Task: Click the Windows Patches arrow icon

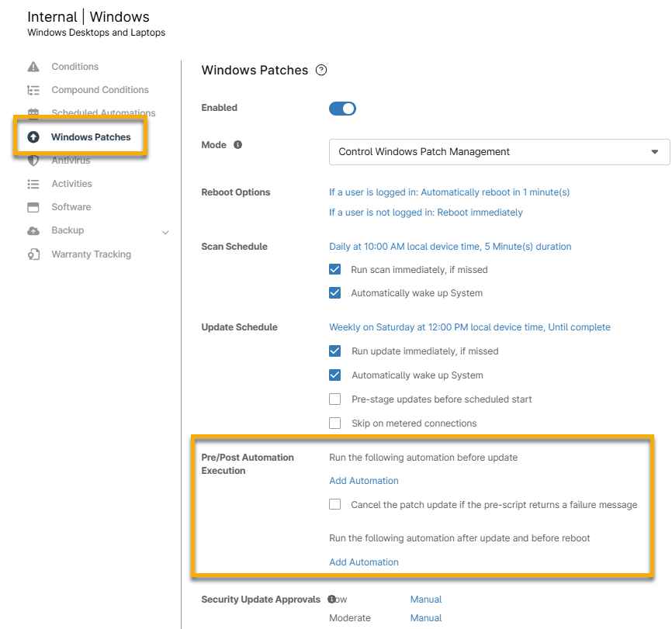Action: pos(33,137)
